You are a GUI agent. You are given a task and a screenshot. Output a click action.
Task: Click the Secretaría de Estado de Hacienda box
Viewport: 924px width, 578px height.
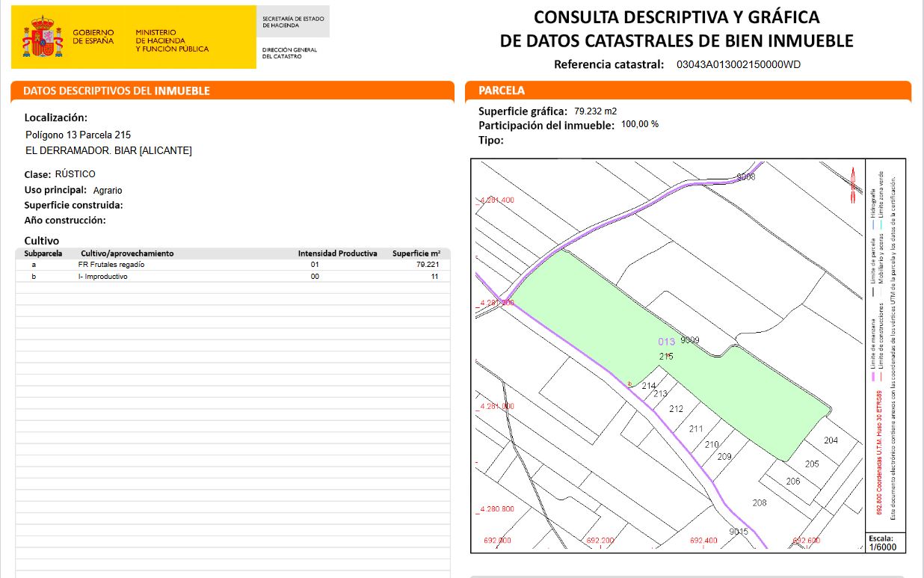click(x=293, y=22)
